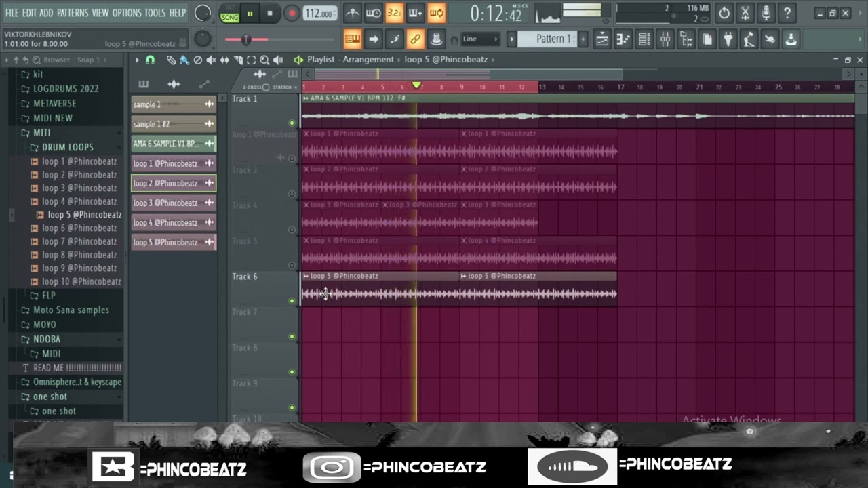Mute Track 7 with its green LED

pos(292,336)
